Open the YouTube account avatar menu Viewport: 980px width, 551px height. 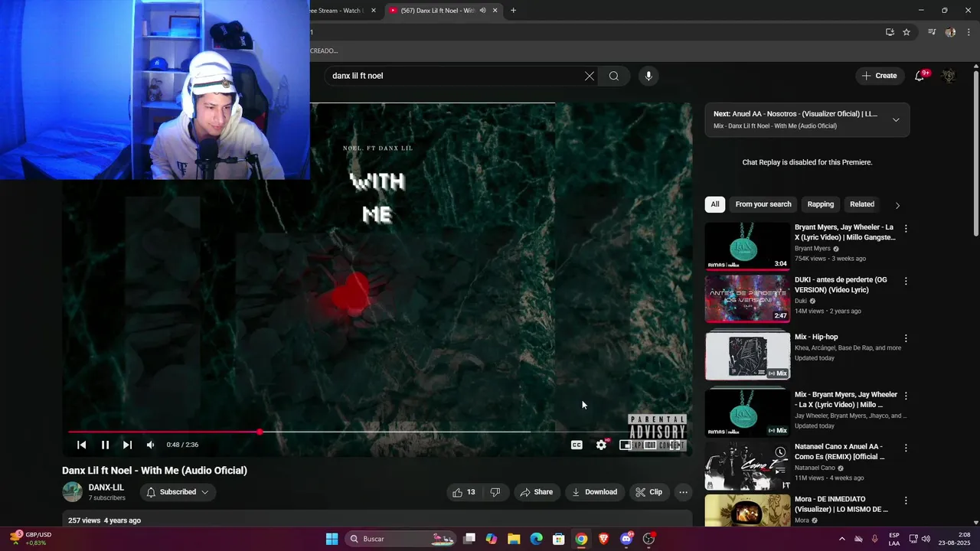coord(949,76)
